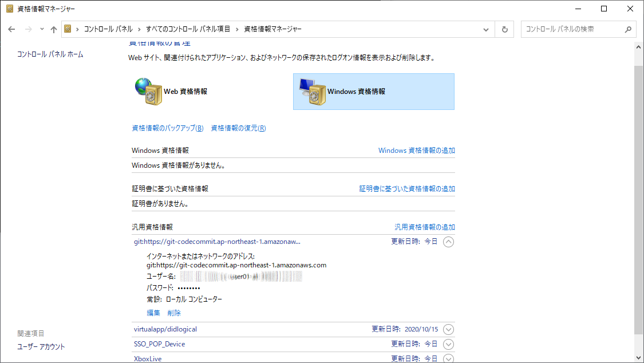Click Windows 資格情報の追加 link
The height and width of the screenshot is (363, 644).
click(417, 151)
